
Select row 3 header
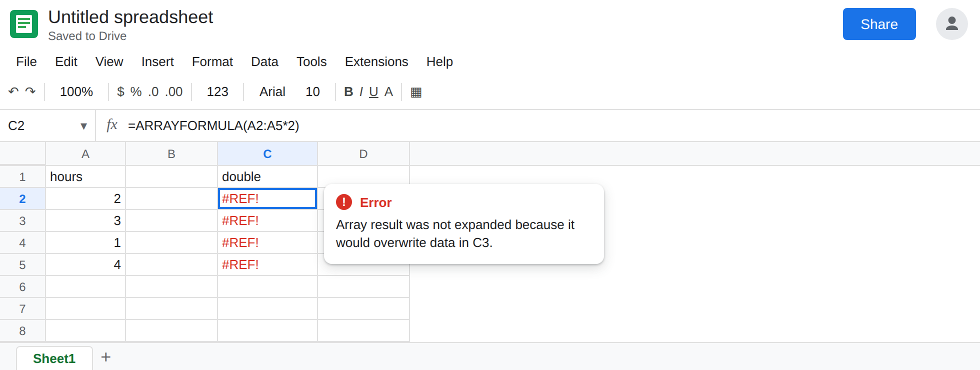(x=22, y=221)
